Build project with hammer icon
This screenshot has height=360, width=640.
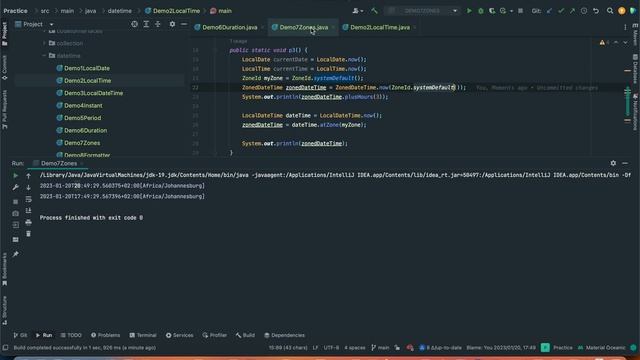coord(374,11)
